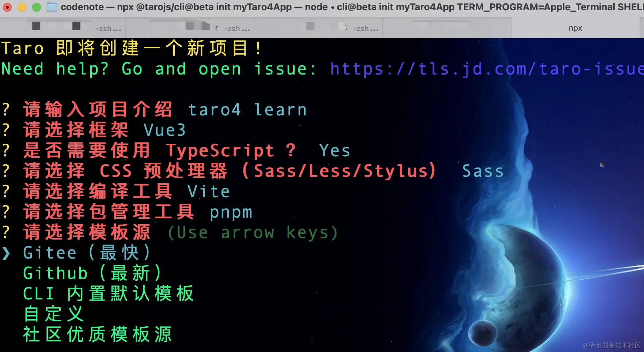Switch to the second -zsh tab
644x352 pixels.
pos(190,28)
